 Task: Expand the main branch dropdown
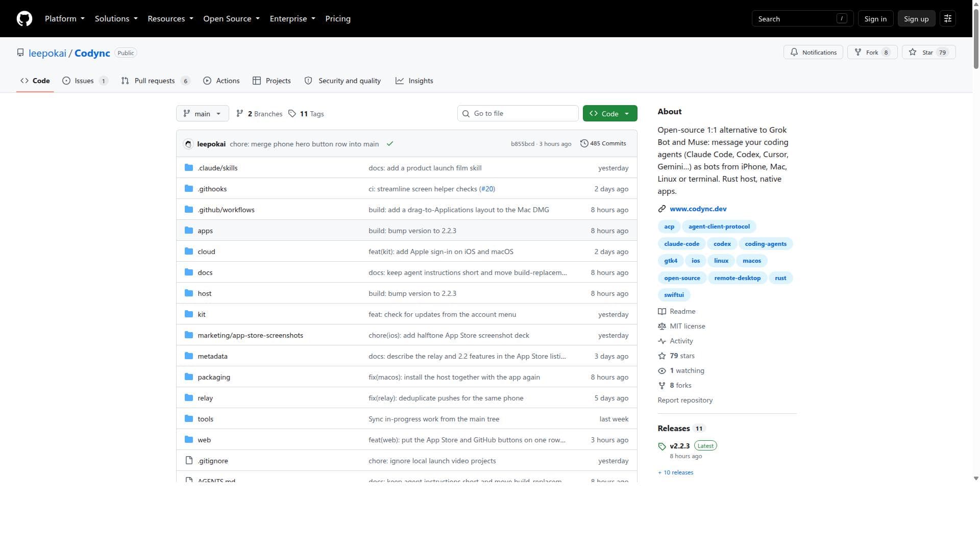[203, 114]
